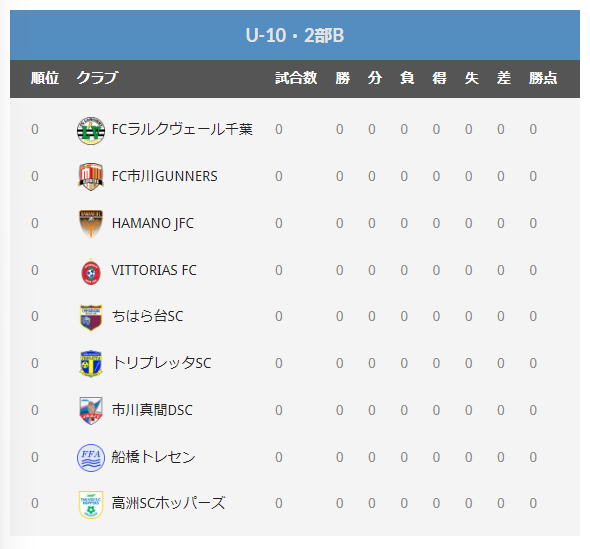Image resolution: width=590 pixels, height=549 pixels.
Task: Open the FC市川GUNNERS club link
Action: click(x=164, y=176)
